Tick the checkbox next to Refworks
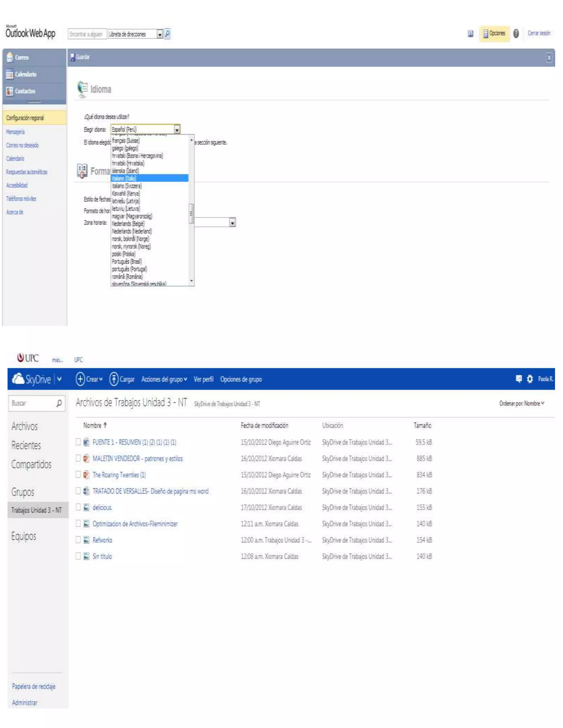 78,540
